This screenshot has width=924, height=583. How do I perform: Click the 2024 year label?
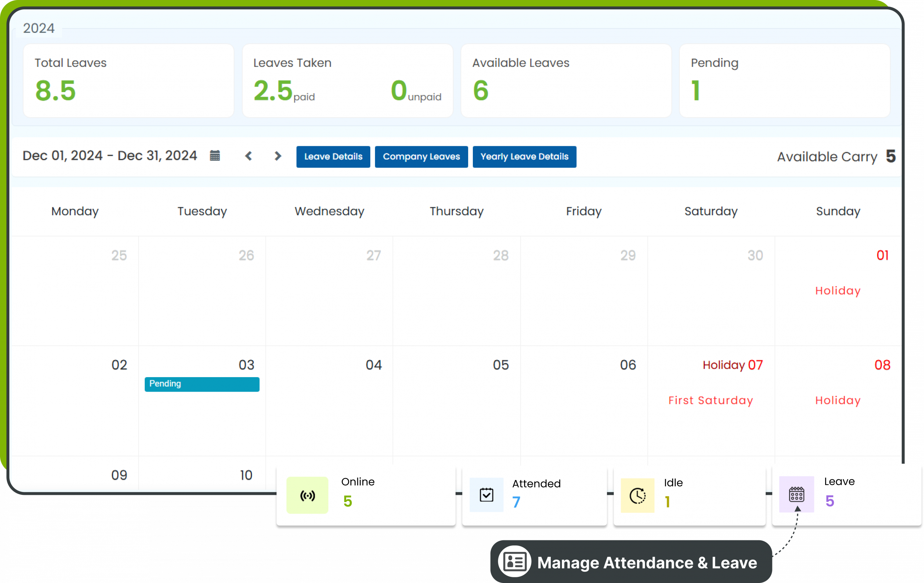[39, 29]
